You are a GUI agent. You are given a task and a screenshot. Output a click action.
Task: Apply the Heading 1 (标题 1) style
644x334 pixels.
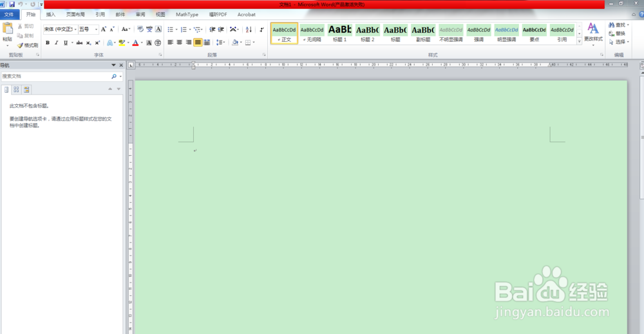coord(339,33)
